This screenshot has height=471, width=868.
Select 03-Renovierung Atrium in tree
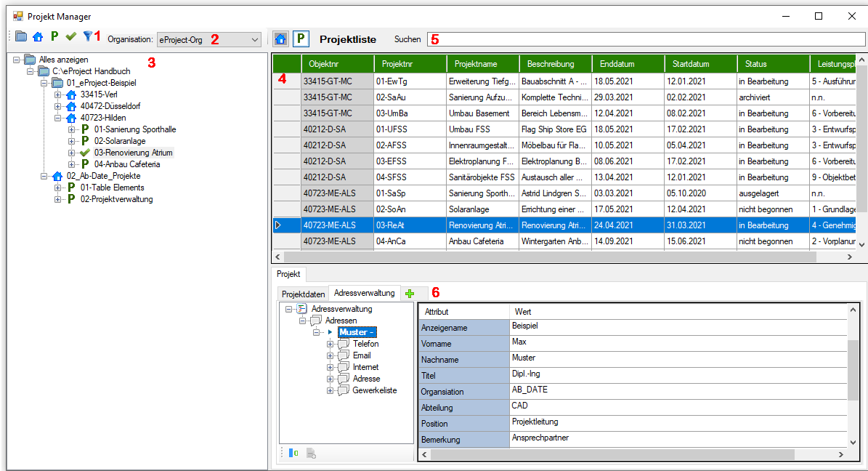(x=134, y=153)
